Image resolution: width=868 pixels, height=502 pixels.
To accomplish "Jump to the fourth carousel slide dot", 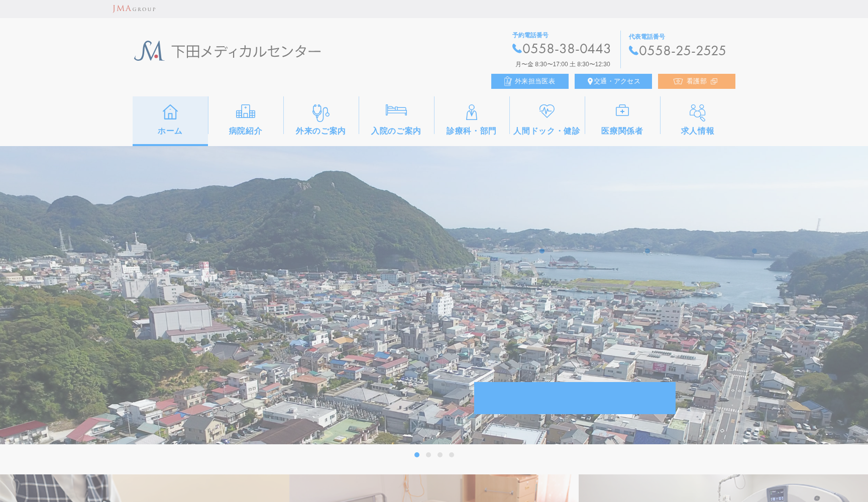I will 452,455.
